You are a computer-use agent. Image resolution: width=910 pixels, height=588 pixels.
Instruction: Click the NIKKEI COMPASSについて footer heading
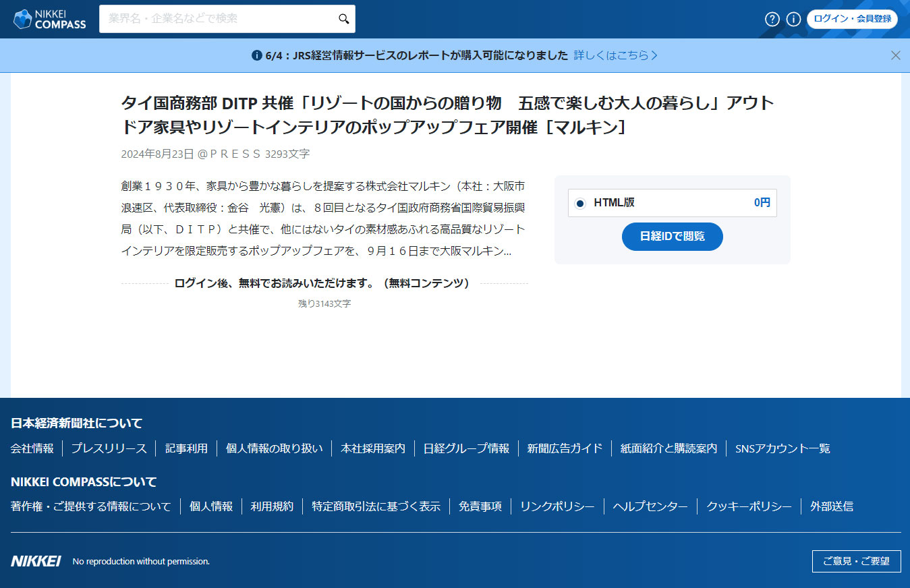tap(84, 482)
